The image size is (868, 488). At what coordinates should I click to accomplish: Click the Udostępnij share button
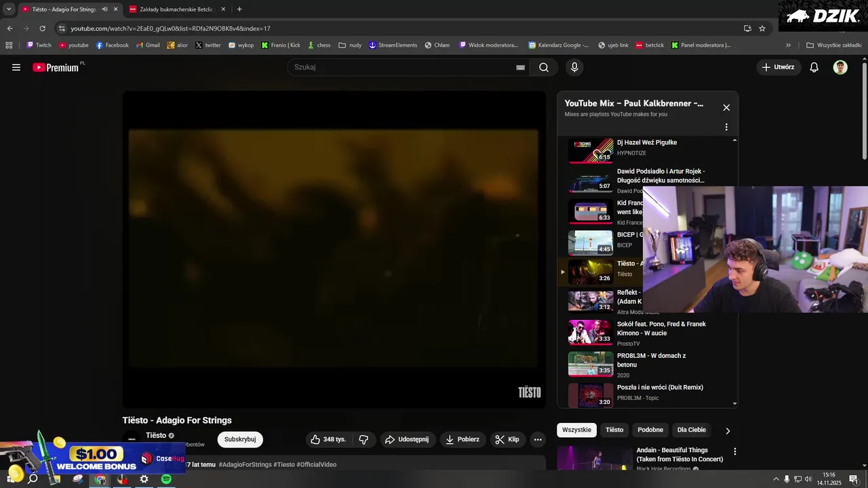click(x=407, y=439)
